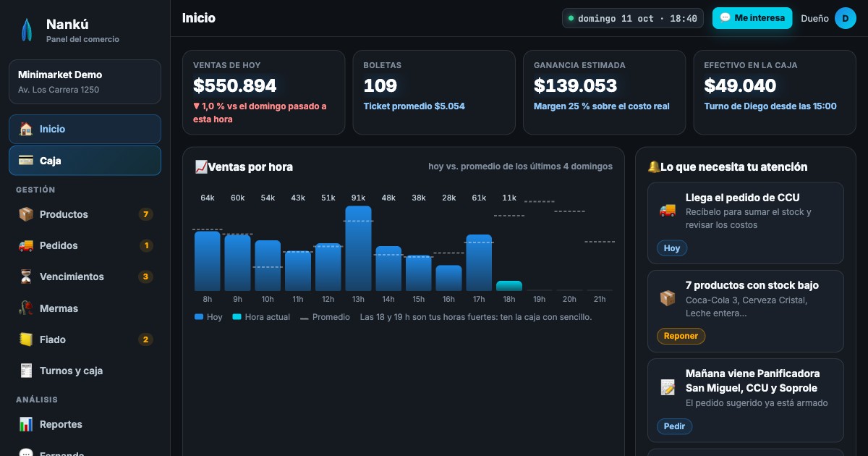The height and width of the screenshot is (456, 868).
Task: Click the Nankú flame logo icon
Action: [x=27, y=30]
